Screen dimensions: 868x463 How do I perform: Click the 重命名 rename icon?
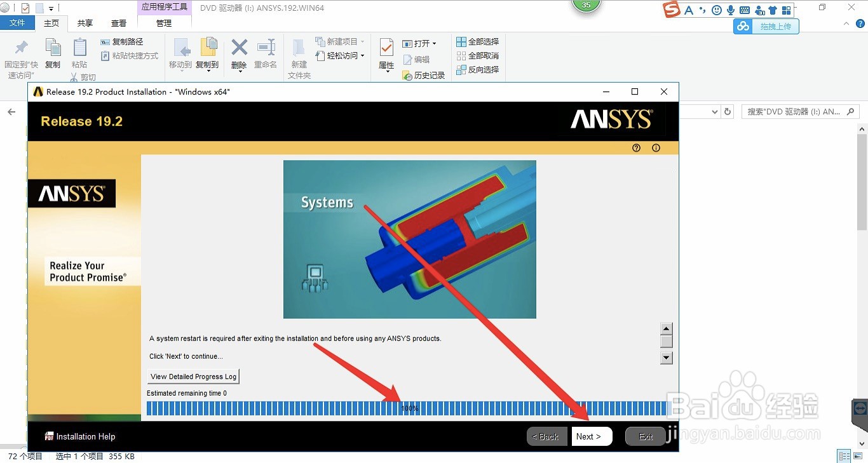pyautogui.click(x=266, y=48)
